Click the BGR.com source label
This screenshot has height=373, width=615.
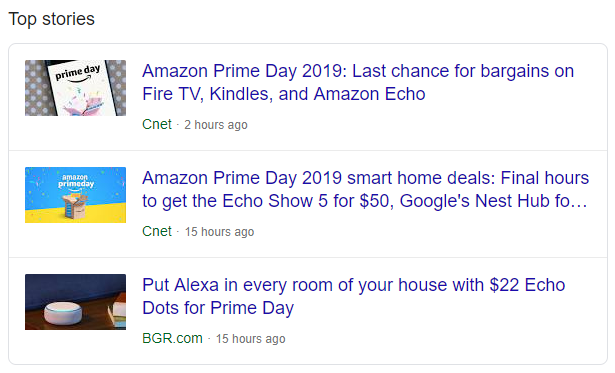172,338
